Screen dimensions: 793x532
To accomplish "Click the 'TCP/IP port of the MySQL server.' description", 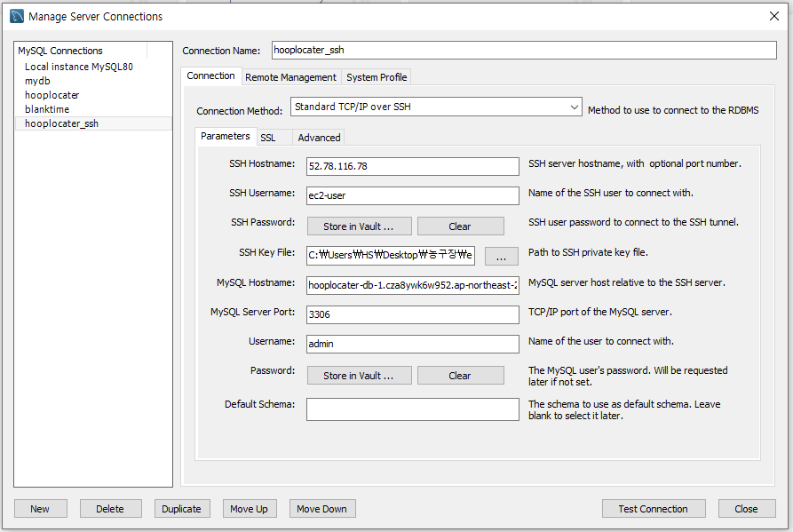I will [600, 312].
